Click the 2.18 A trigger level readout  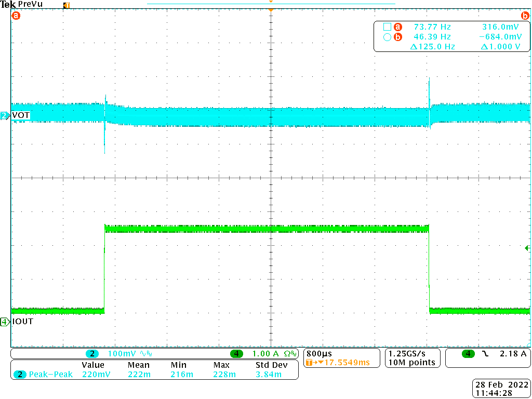point(513,354)
